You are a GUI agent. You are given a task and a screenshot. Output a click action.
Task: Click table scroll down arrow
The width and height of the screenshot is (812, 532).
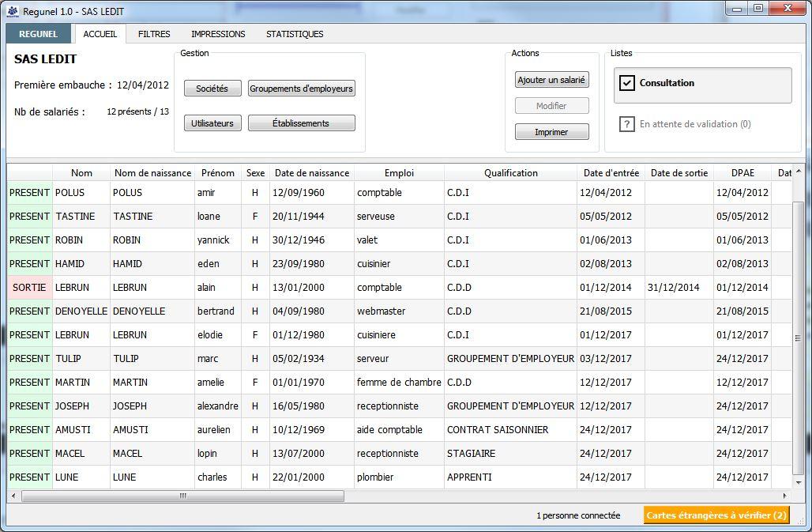(799, 482)
